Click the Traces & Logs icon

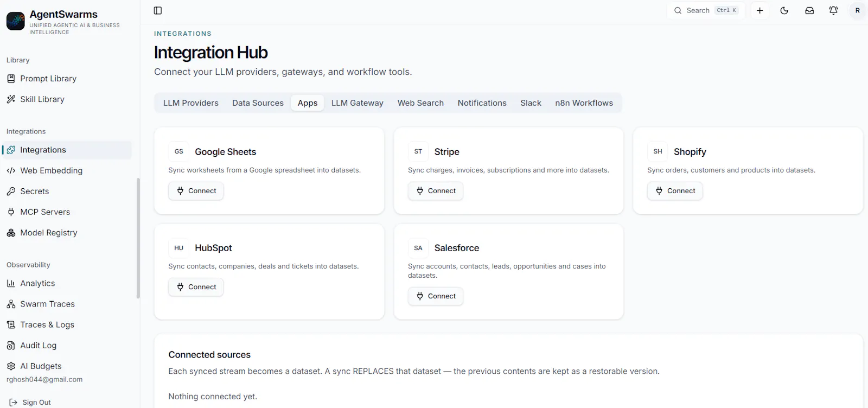[11, 324]
